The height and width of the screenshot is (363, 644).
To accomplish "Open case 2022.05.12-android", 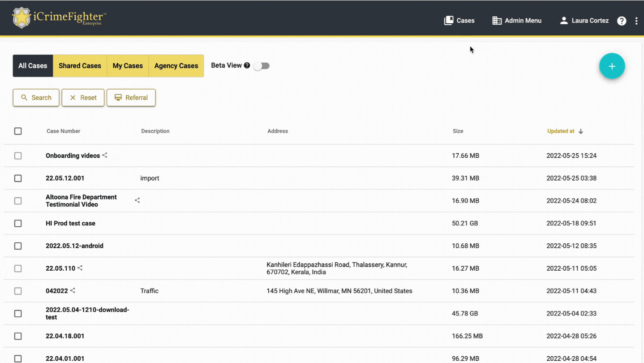I will pos(74,246).
